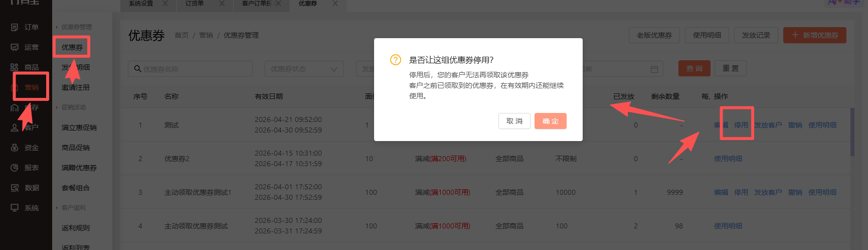This screenshot has width=868, height=250.
Task: Click the 使用明细 button beside 老版优惠券
Action: (x=707, y=35)
